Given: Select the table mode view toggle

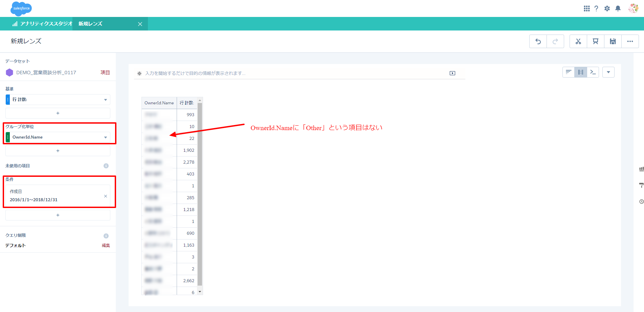Looking at the screenshot, I should click(581, 72).
